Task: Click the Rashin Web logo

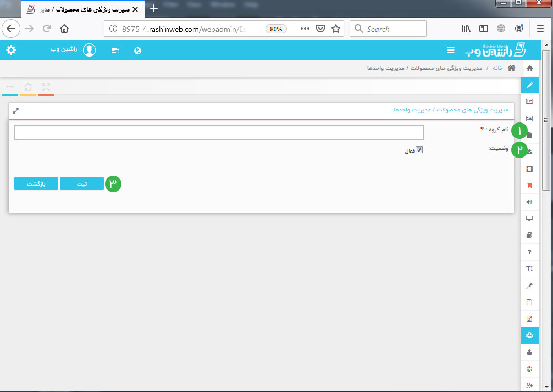Action: [x=495, y=50]
